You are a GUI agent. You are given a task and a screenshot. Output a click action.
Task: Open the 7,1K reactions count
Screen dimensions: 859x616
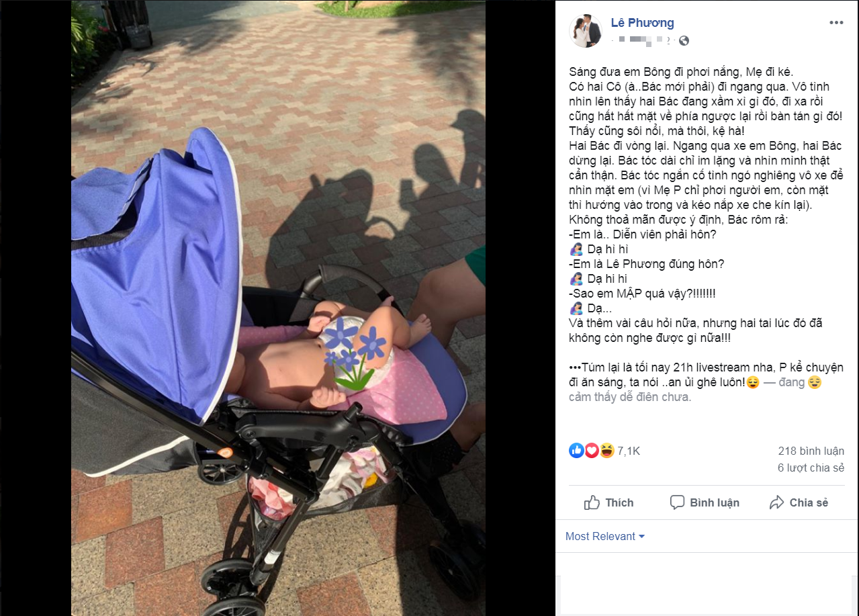click(629, 451)
